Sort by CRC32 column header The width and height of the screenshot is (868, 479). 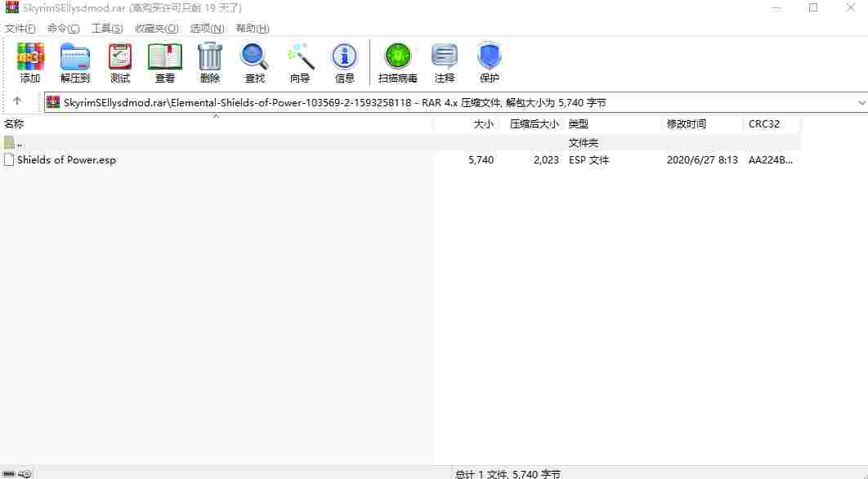(764, 124)
